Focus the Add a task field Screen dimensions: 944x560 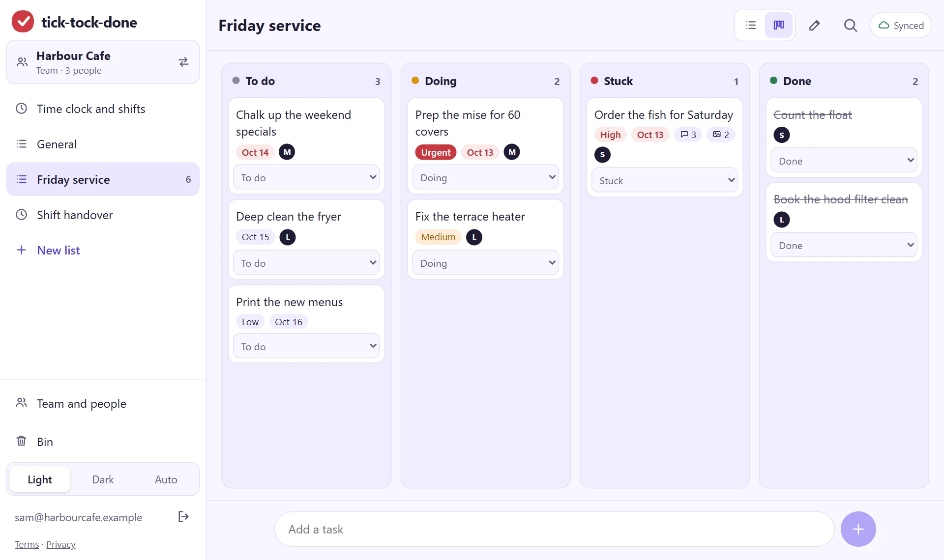(554, 529)
